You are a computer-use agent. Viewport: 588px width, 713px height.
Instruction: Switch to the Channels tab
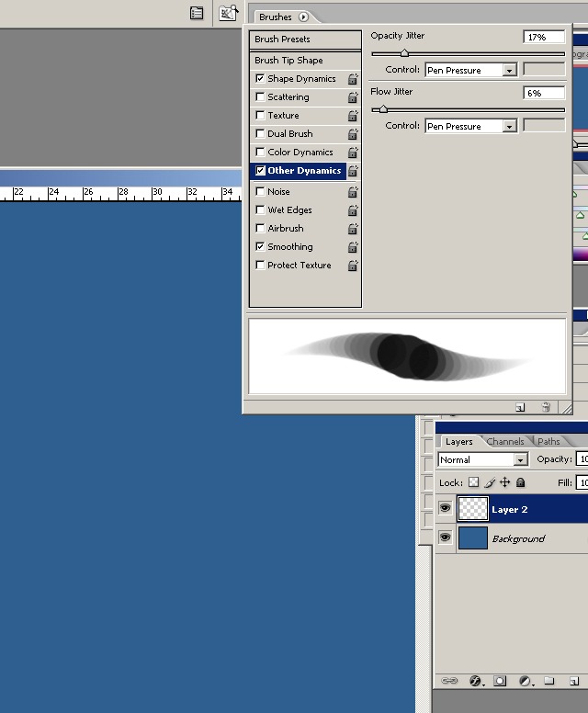505,441
